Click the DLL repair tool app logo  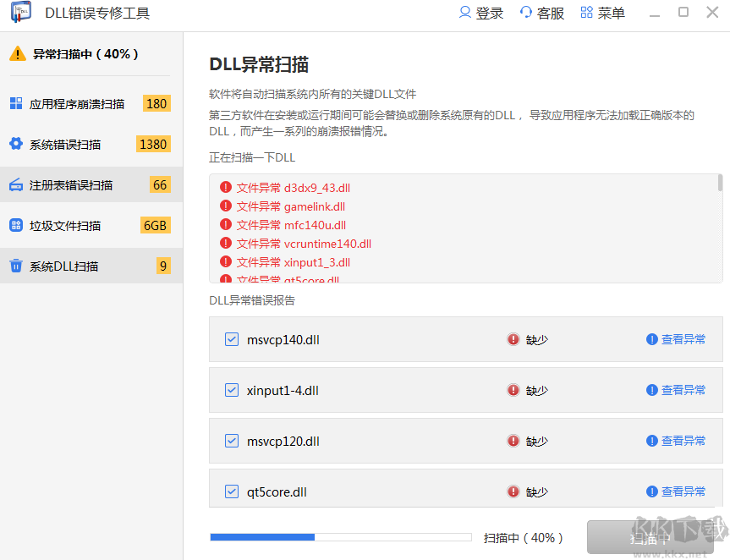point(21,12)
